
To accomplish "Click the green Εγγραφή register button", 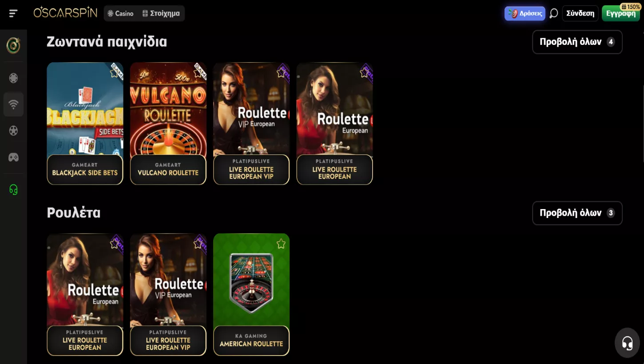I will click(x=620, y=13).
